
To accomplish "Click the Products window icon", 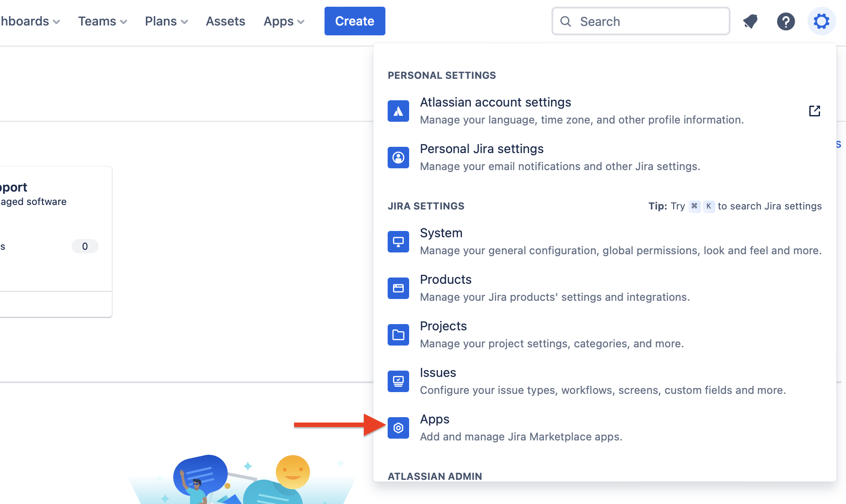I will (398, 288).
